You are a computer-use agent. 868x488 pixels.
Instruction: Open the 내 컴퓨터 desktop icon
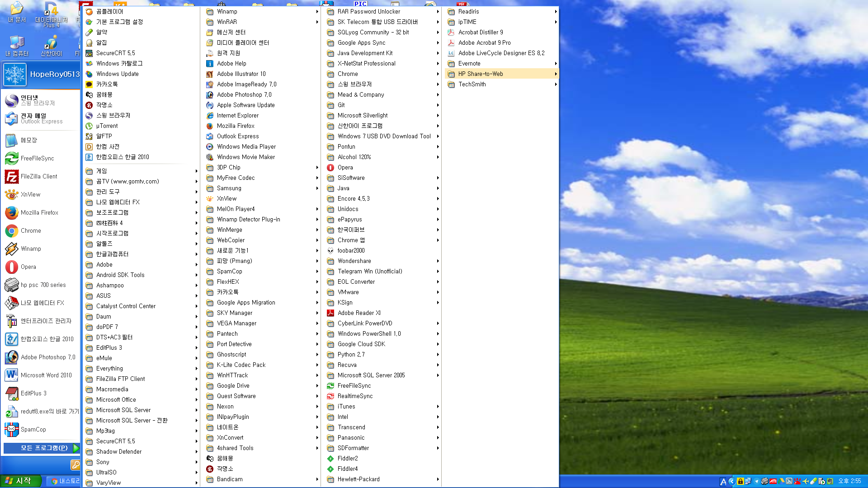(17, 47)
